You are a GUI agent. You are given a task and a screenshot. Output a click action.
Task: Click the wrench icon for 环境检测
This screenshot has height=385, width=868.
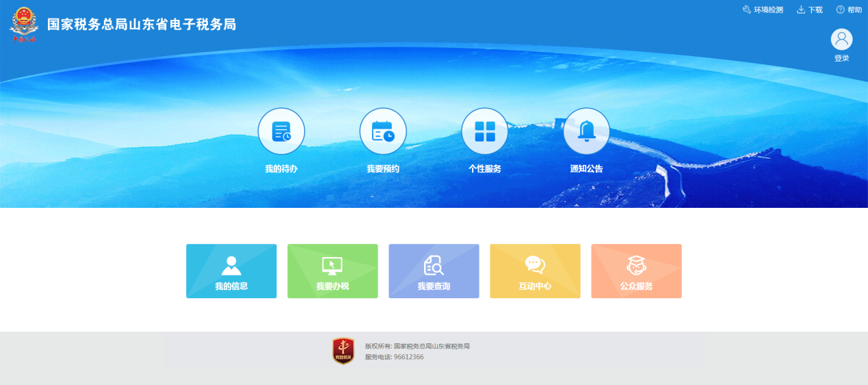click(x=746, y=10)
